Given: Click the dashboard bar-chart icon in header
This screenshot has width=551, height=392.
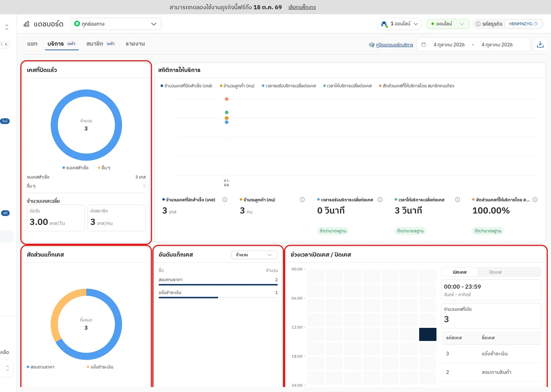Looking at the screenshot, I should point(26,24).
